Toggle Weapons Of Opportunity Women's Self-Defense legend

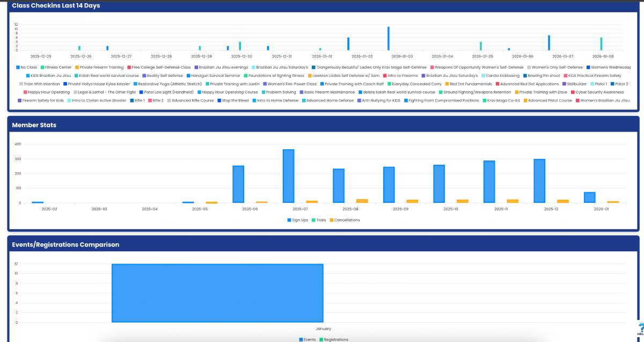click(x=477, y=68)
